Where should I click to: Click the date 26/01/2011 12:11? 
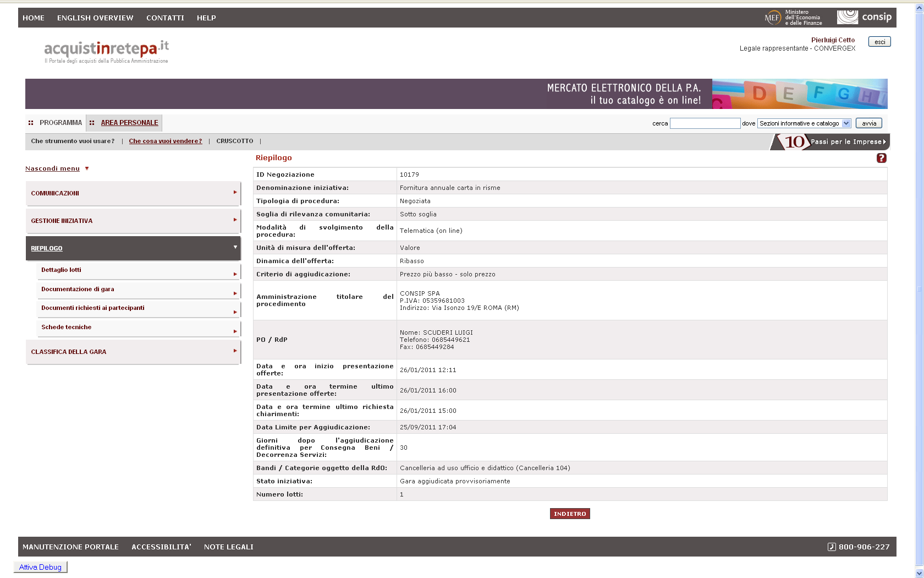click(428, 370)
